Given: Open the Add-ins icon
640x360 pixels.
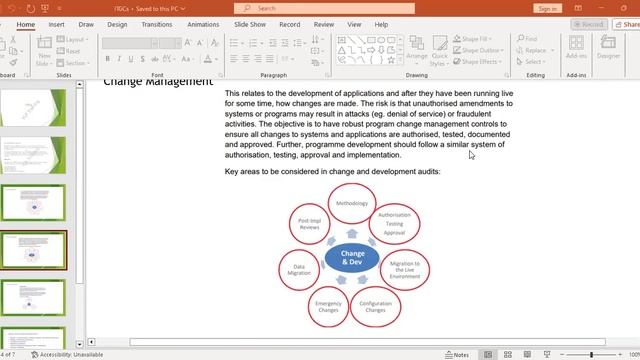Looking at the screenshot, I should tap(576, 43).
